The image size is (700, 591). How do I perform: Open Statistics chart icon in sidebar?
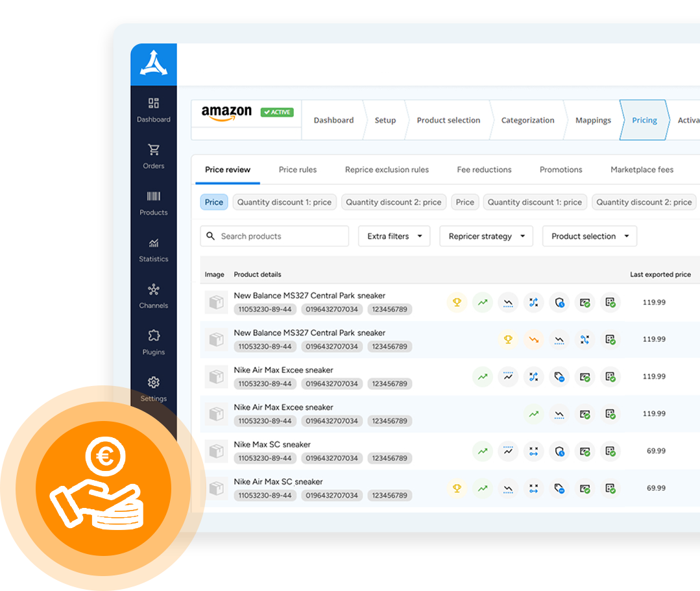click(154, 248)
